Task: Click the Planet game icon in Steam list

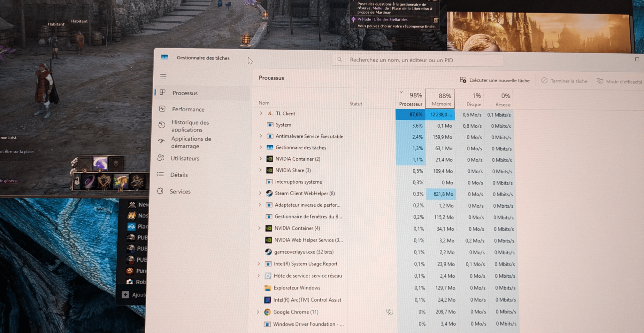Action: tap(131, 226)
